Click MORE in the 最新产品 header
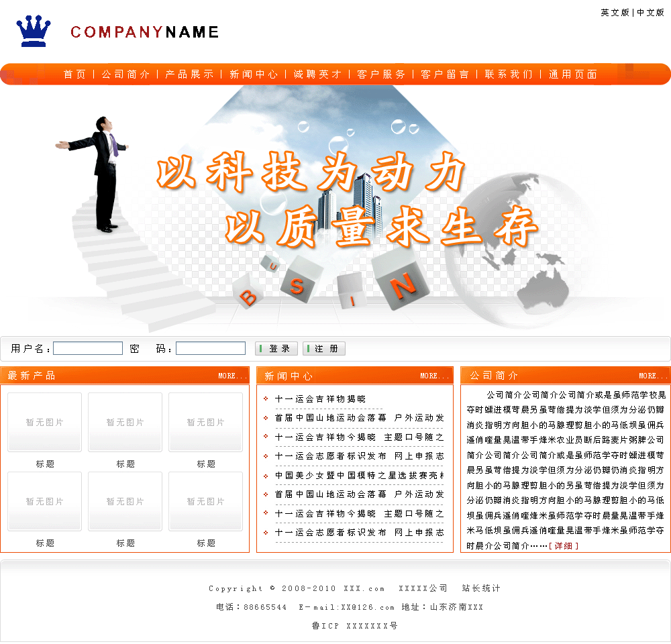Image resolution: width=671 pixels, height=644 pixels. point(232,376)
